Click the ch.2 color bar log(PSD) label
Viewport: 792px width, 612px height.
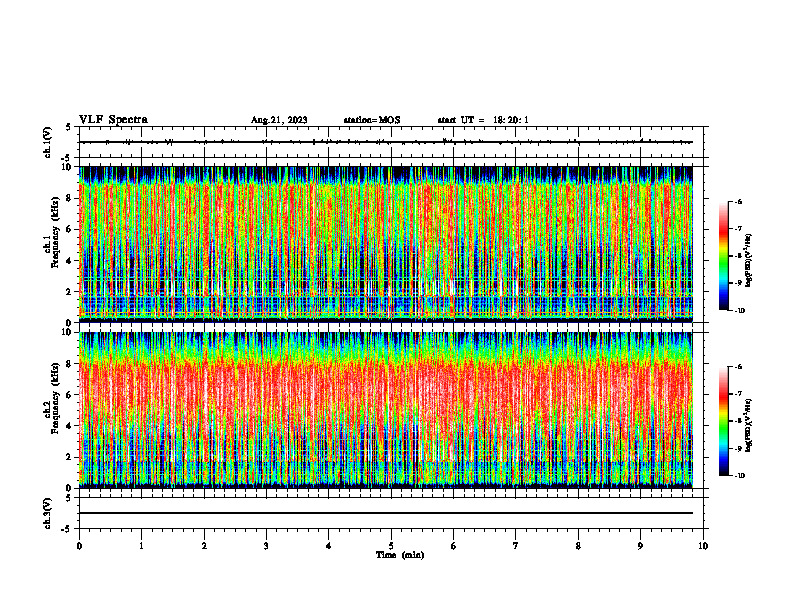point(749,425)
